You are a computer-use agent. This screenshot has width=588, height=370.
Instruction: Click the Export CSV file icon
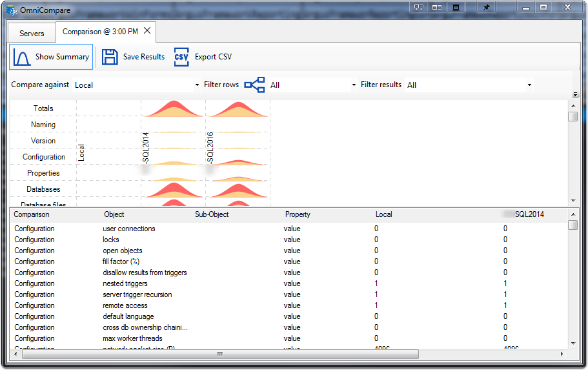coord(181,57)
